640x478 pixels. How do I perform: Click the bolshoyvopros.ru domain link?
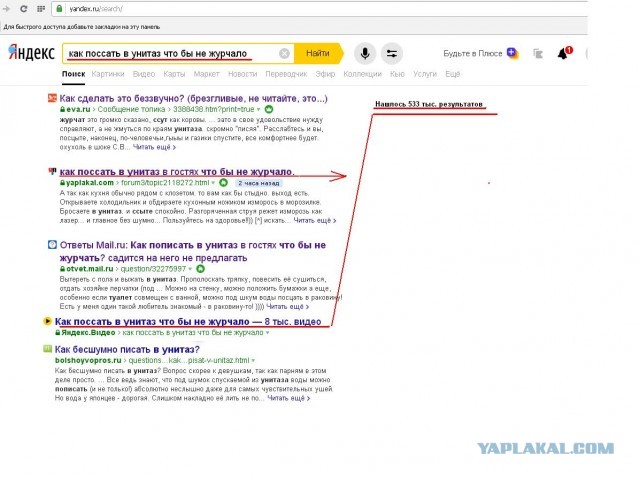click(x=88, y=360)
